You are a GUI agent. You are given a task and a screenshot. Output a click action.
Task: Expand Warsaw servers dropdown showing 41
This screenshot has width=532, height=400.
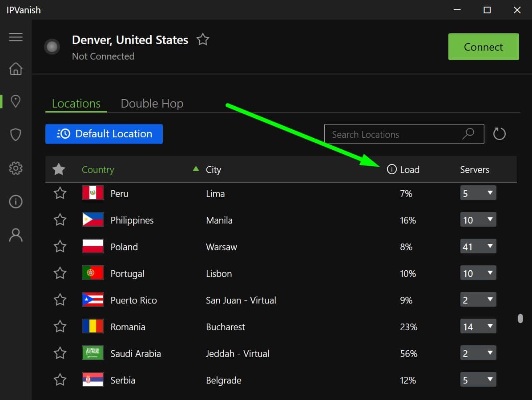tap(478, 246)
